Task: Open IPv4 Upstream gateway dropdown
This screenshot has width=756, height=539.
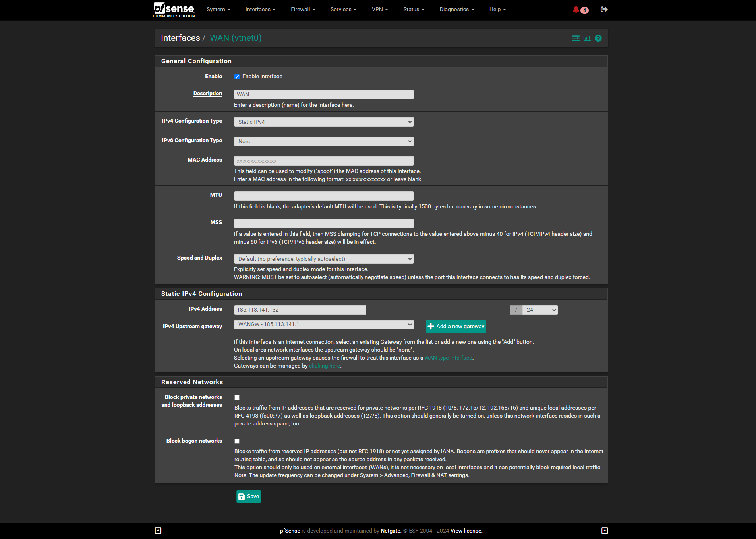Action: click(324, 325)
